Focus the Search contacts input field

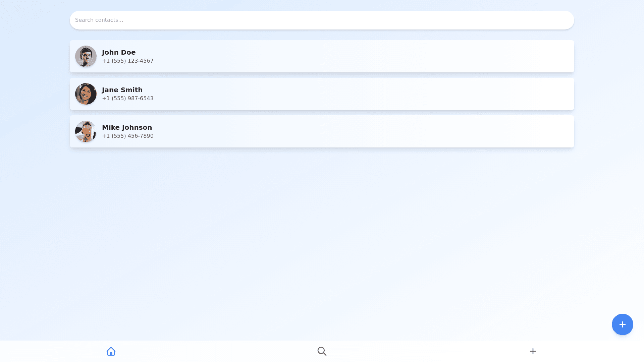[322, 20]
